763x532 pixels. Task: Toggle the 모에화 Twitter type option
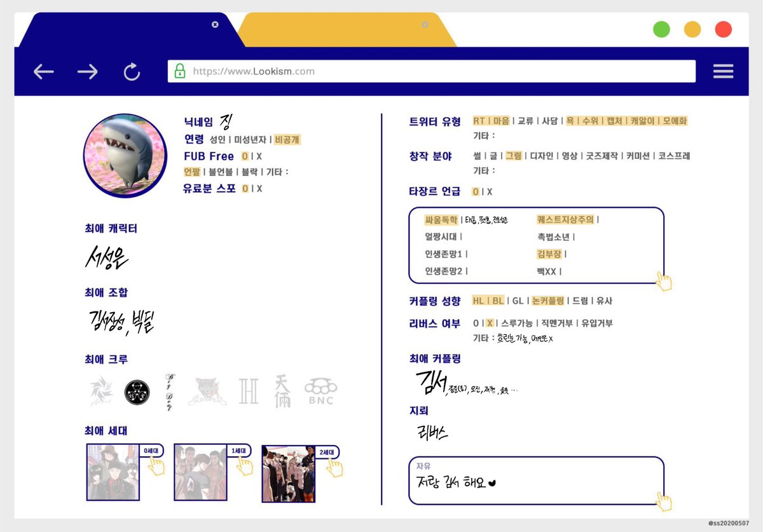[675, 121]
